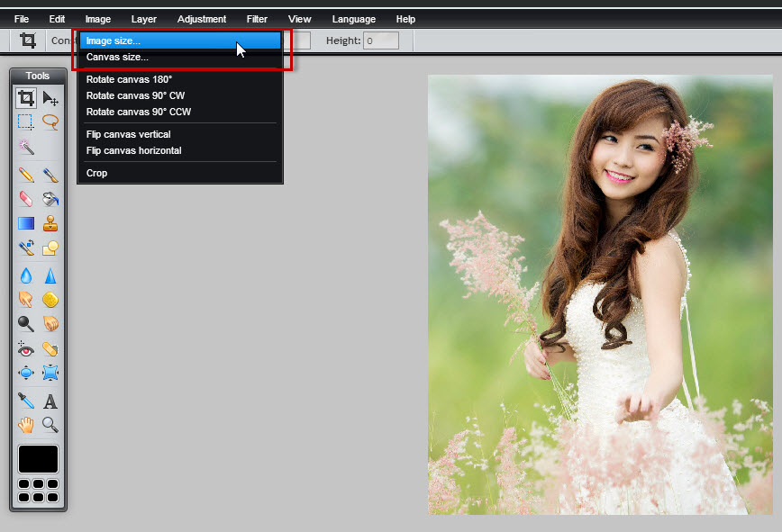Select the Pinch tool

(x=50, y=372)
